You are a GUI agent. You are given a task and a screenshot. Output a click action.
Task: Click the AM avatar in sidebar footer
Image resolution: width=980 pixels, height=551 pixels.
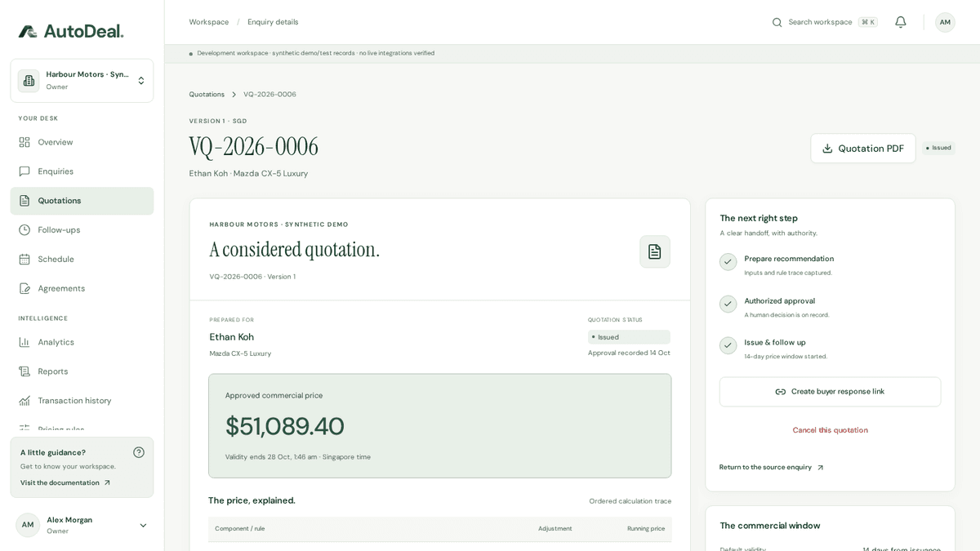click(28, 525)
